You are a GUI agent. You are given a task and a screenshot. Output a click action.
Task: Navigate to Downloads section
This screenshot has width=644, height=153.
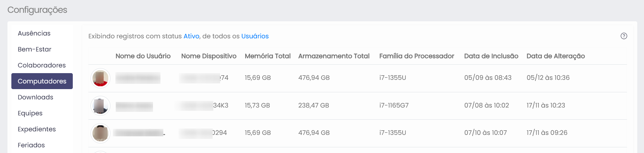point(36,97)
